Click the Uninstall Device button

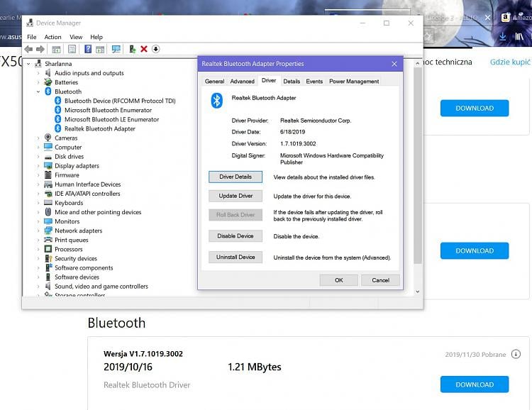(235, 257)
